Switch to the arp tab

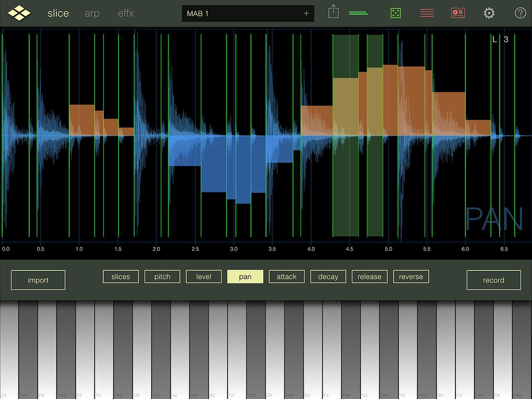[92, 13]
